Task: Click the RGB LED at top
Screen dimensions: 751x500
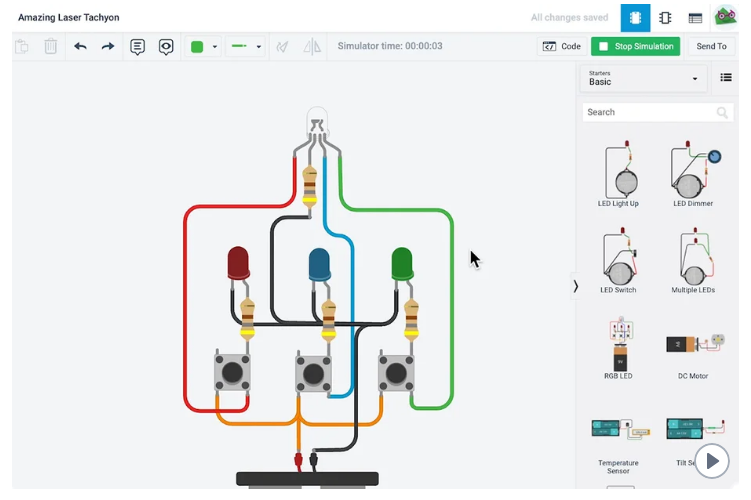Action: point(317,122)
